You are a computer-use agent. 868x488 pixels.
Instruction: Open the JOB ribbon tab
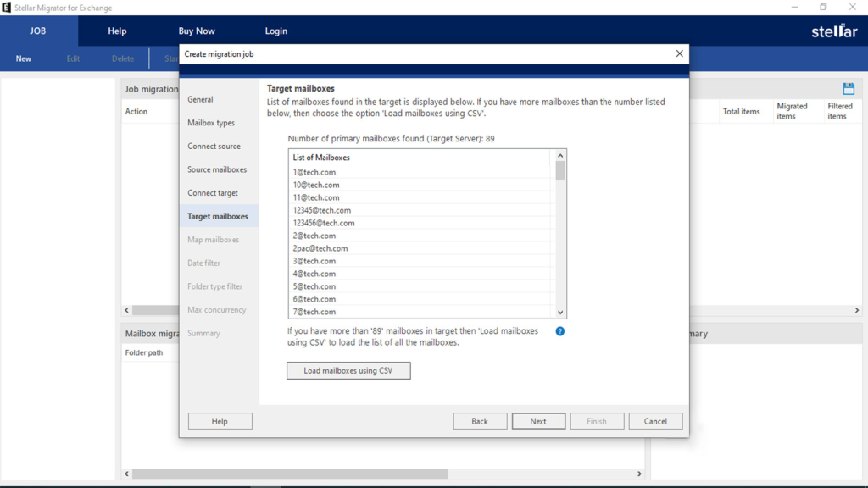pyautogui.click(x=38, y=31)
